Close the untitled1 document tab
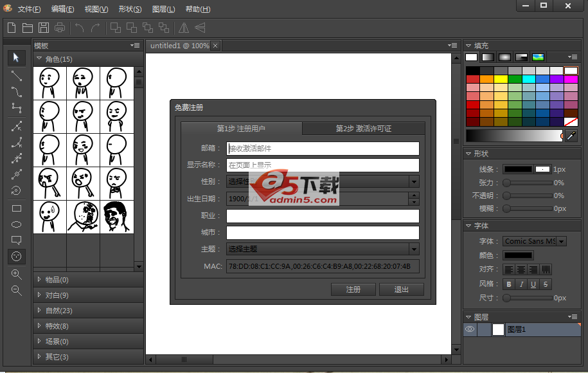 [215, 46]
